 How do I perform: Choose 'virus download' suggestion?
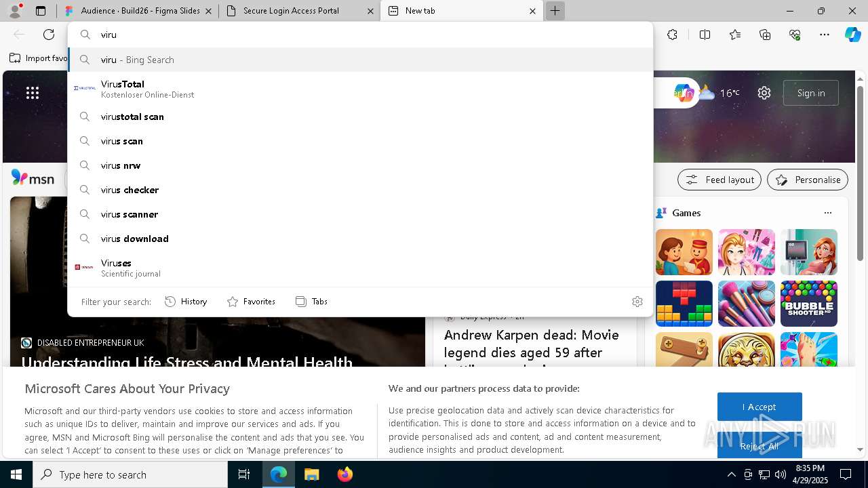[x=360, y=239]
